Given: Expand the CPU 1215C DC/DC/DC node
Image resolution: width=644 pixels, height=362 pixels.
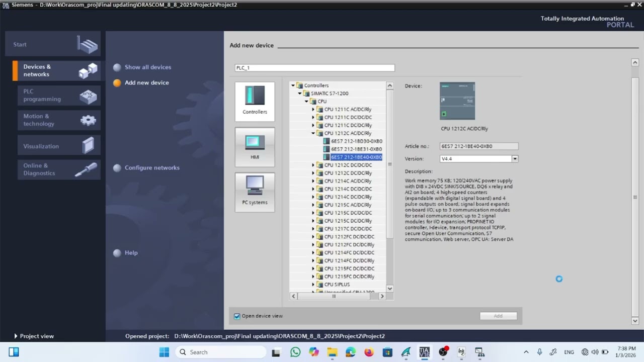Looking at the screenshot, I should point(313,213).
